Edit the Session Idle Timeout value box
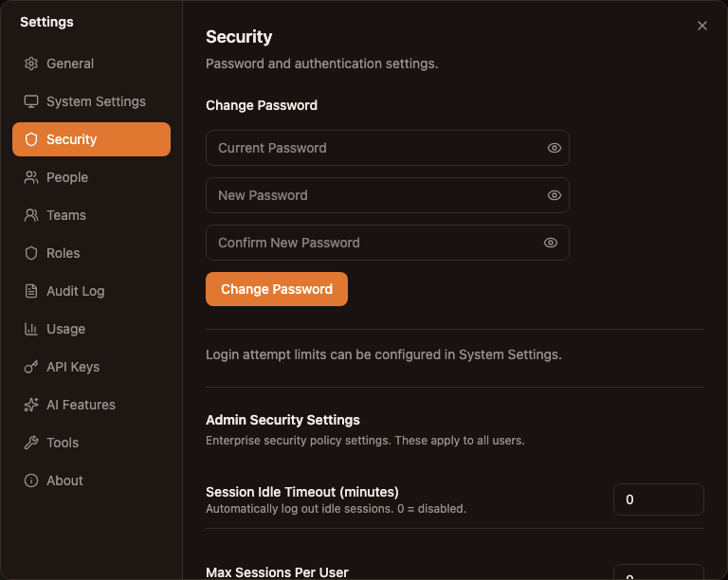Screen dimensions: 728x580 [659, 499]
